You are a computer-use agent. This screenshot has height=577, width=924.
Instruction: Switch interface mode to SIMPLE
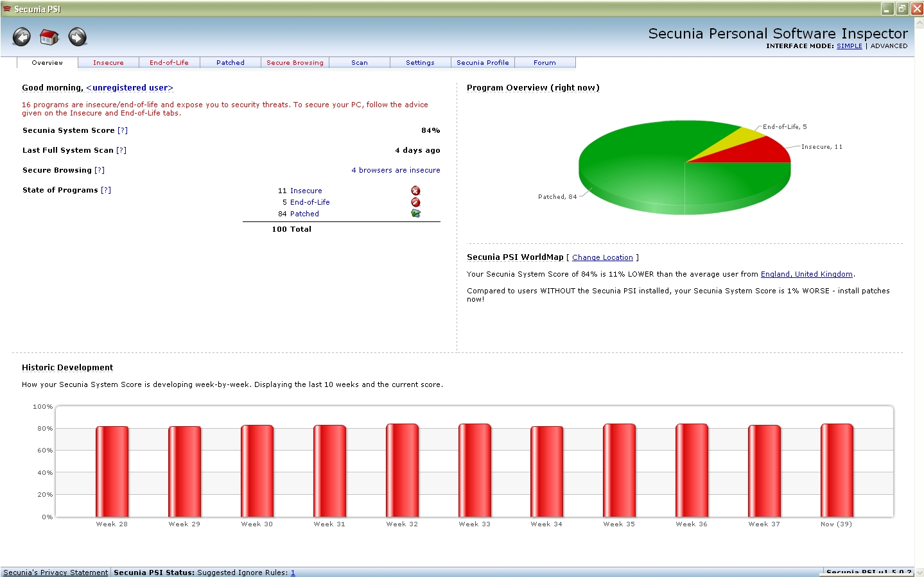pyautogui.click(x=849, y=46)
